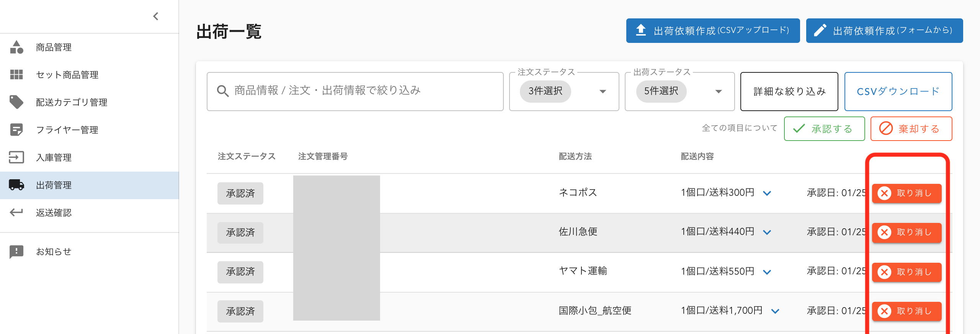This screenshot has height=334, width=980.
Task: Click the 返送確認 return arrow icon
Action: click(x=16, y=213)
